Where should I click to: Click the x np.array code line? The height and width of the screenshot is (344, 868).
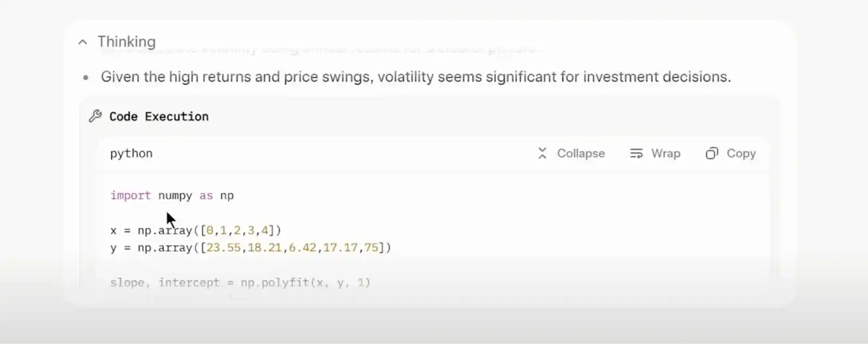196,231
